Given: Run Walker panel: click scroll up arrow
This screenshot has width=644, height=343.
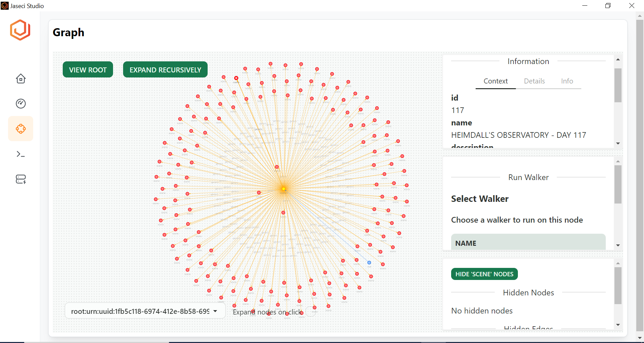Looking at the screenshot, I should tap(618, 161).
